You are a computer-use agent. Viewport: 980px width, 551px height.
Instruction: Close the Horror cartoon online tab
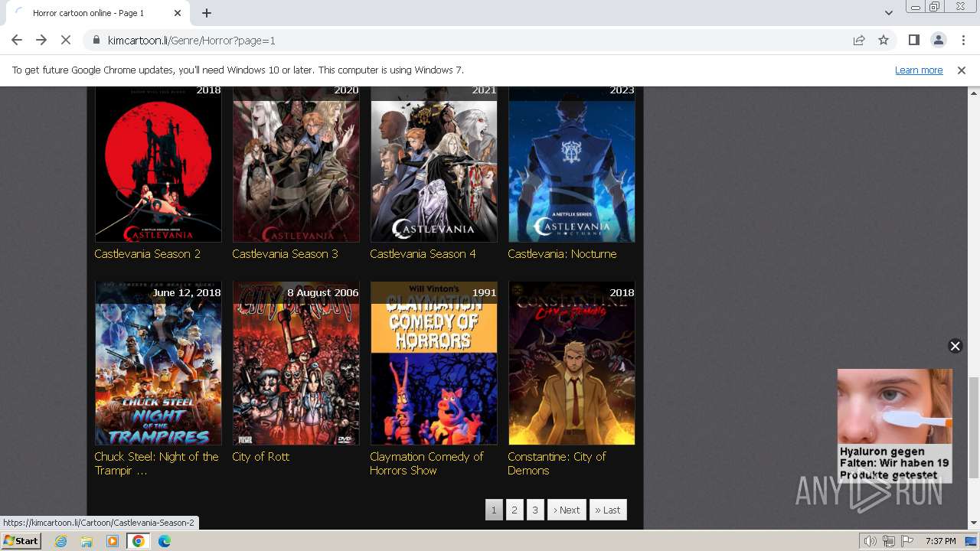[178, 13]
